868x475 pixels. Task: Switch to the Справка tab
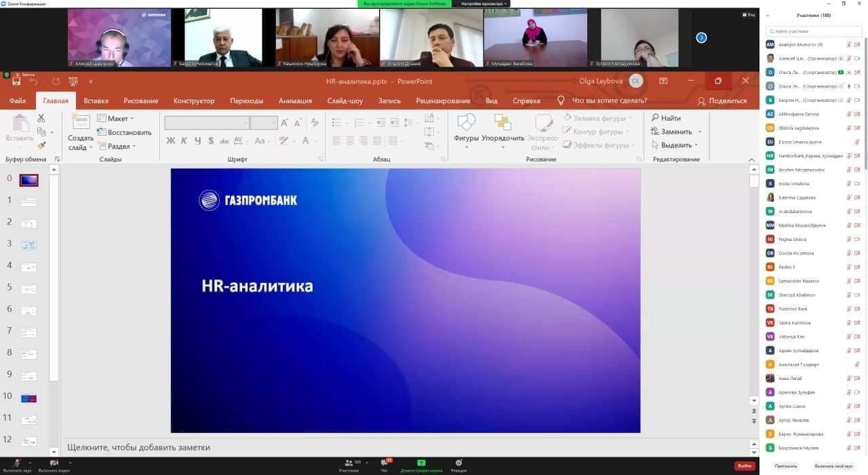526,101
